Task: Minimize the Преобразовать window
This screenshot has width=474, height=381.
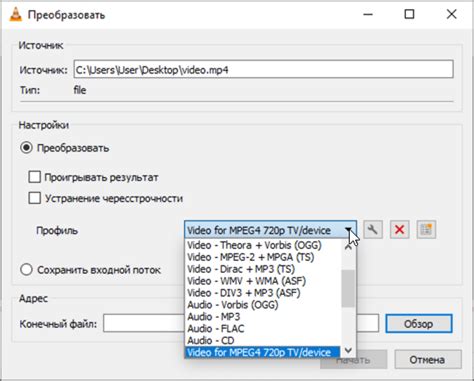Action: point(368,14)
